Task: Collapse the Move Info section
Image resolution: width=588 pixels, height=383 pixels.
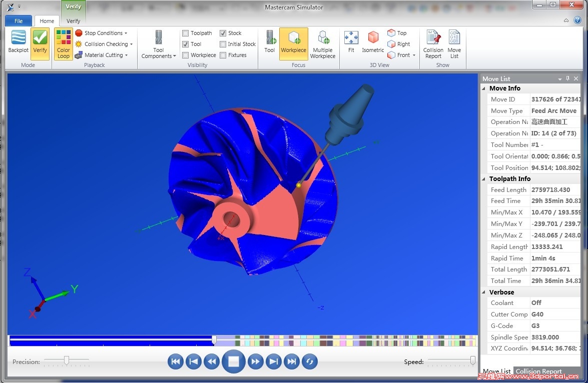Action: [x=484, y=88]
